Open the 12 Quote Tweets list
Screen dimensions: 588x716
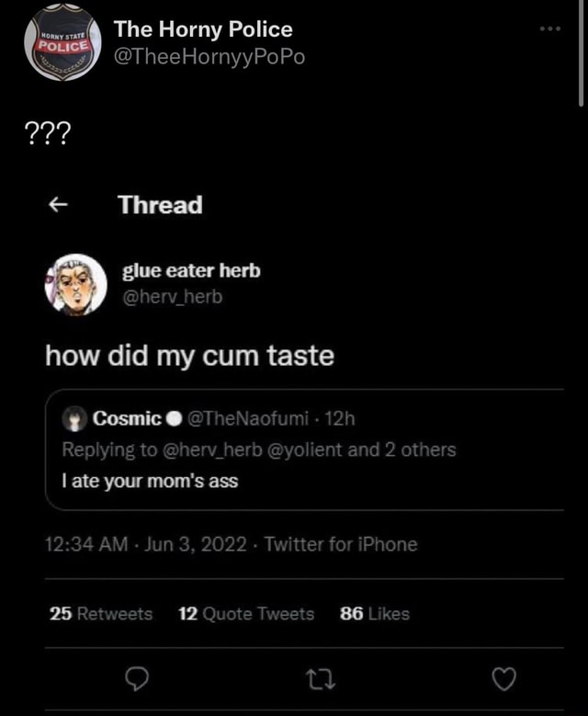(245, 614)
